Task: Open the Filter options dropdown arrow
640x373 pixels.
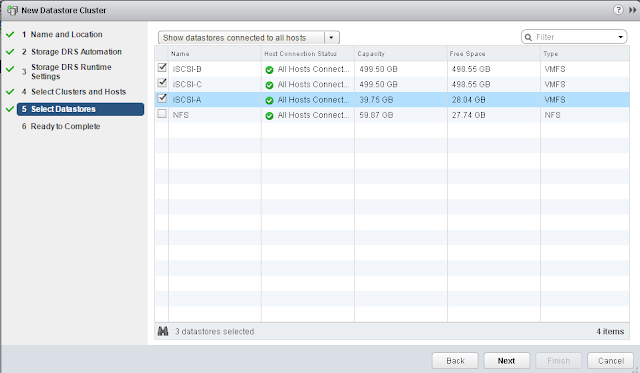Action: pos(620,37)
